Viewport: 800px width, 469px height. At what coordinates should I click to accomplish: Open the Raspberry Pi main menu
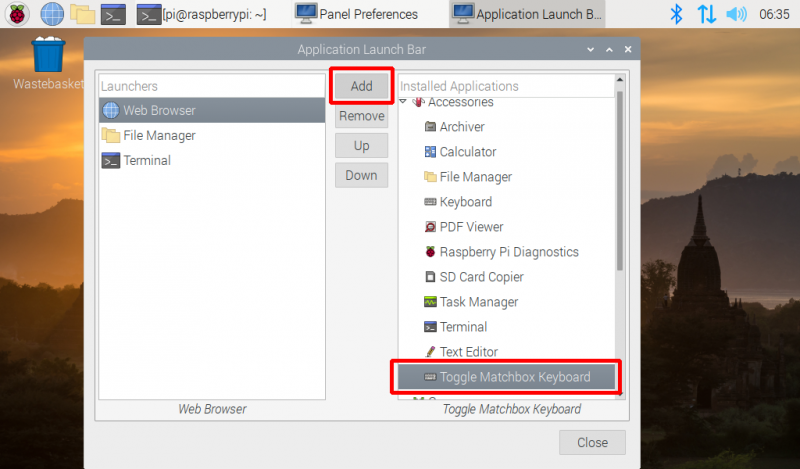[x=19, y=14]
